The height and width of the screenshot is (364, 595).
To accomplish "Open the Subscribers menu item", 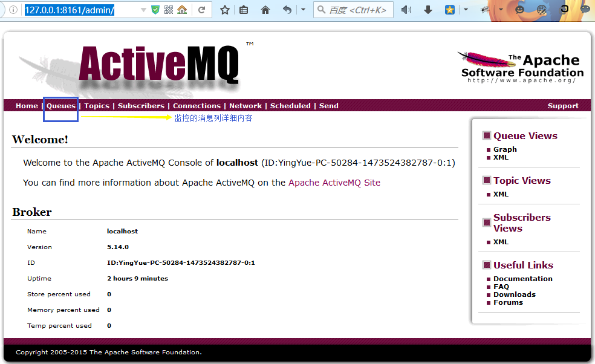I will (x=141, y=106).
